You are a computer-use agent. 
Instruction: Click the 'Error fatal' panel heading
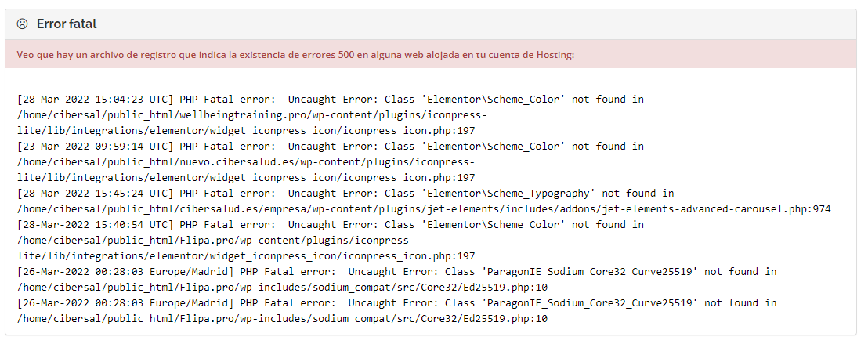tap(67, 24)
